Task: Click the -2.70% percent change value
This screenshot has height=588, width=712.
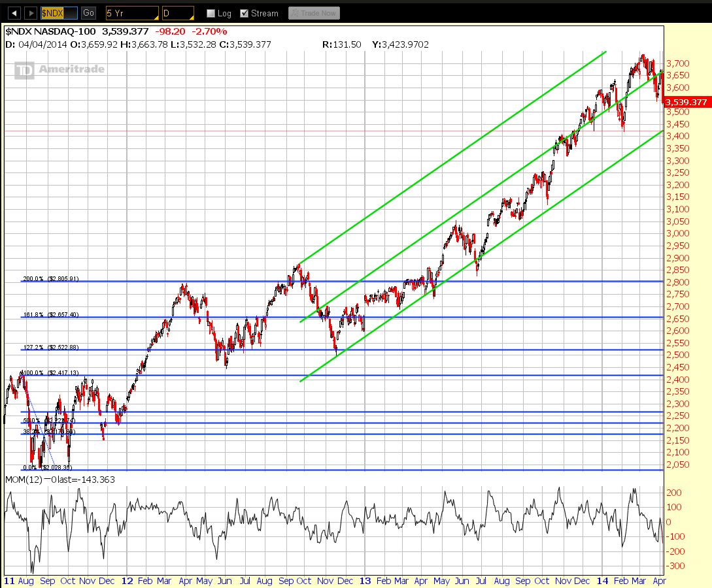Action: 209,31
